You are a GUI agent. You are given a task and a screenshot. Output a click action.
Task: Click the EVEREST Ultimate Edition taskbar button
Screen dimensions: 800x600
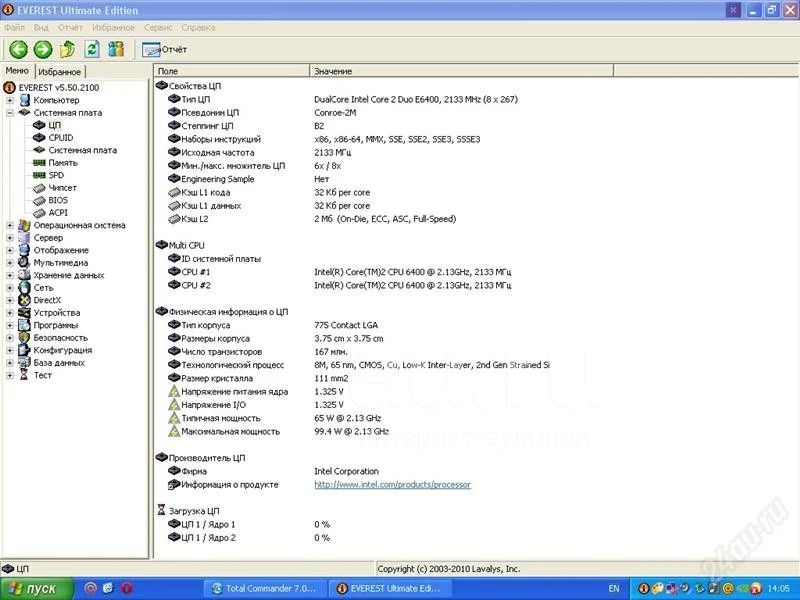[389, 589]
